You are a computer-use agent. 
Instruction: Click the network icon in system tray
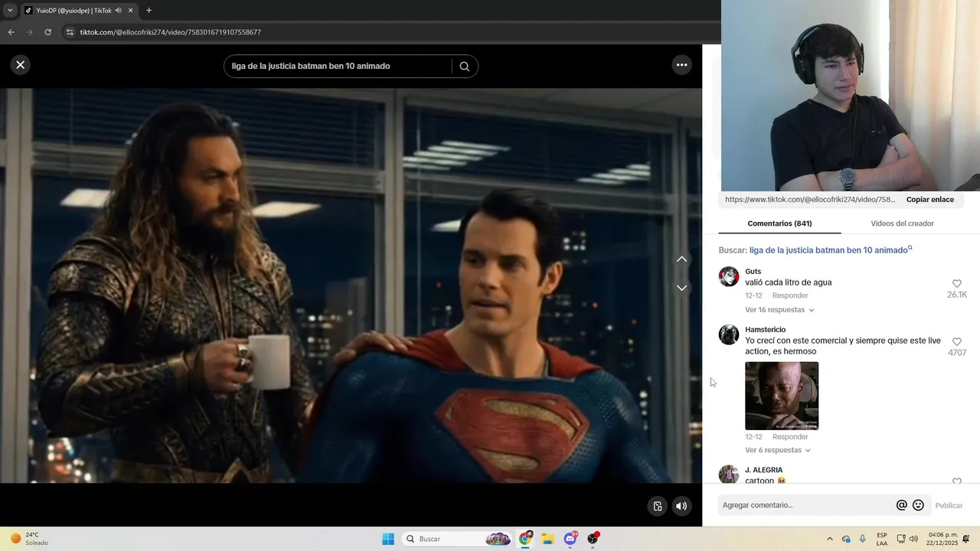pyautogui.click(x=901, y=539)
